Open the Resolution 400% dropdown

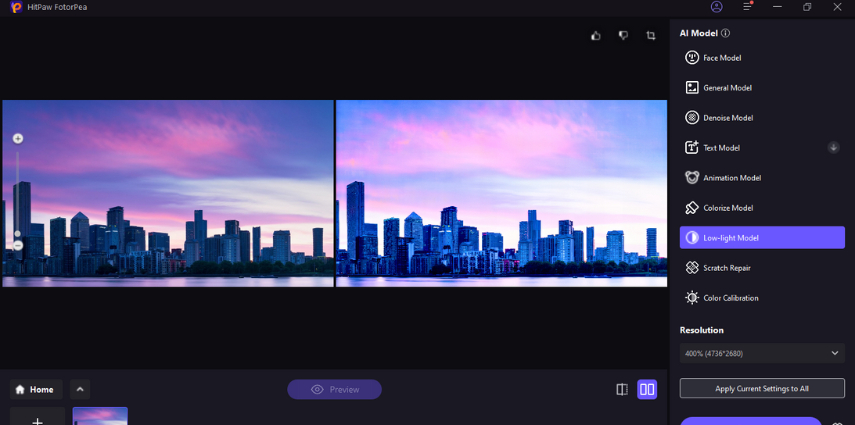(762, 353)
